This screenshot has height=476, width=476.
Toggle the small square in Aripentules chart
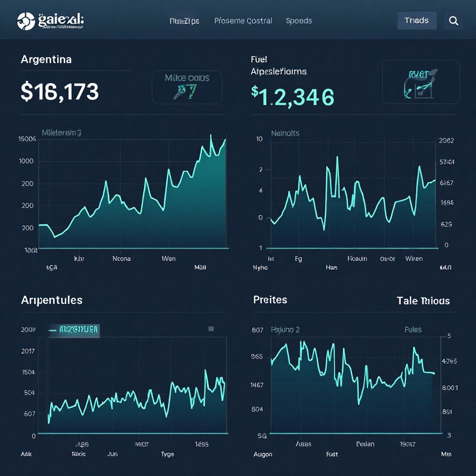(211, 329)
